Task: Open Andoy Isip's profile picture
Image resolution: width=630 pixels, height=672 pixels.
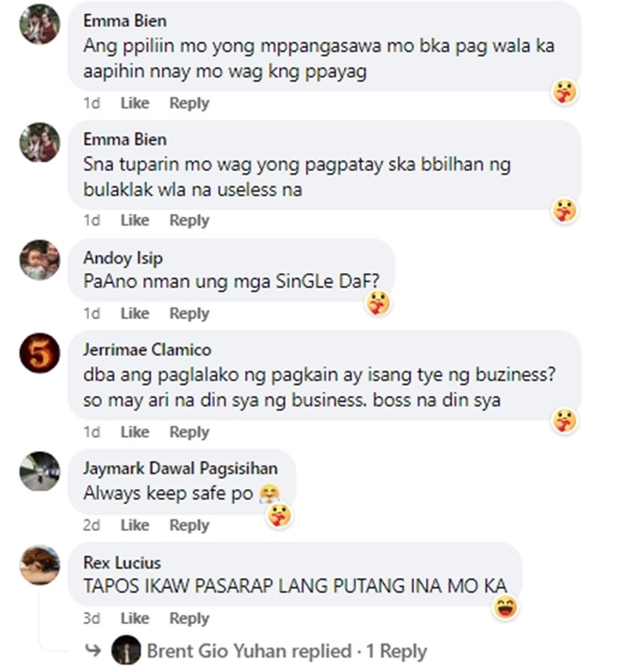Action: (39, 260)
